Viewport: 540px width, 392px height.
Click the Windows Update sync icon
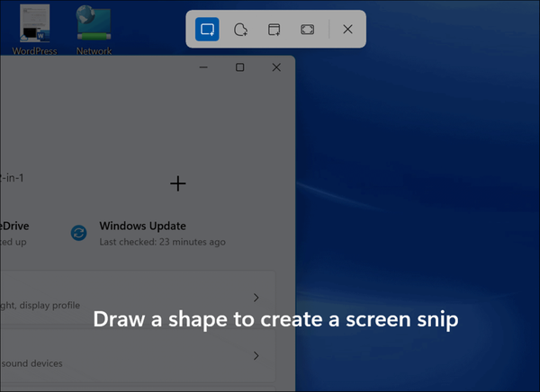(79, 233)
